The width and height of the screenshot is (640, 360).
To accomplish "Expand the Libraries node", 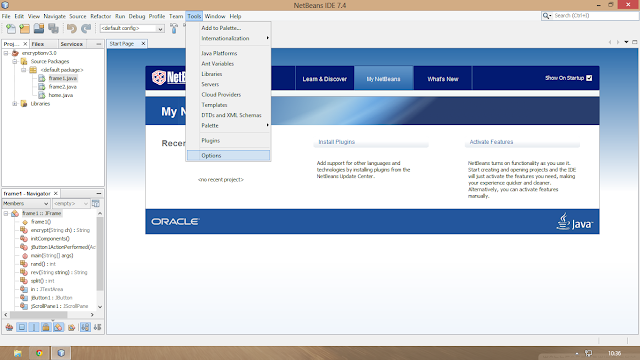I will pos(15,104).
